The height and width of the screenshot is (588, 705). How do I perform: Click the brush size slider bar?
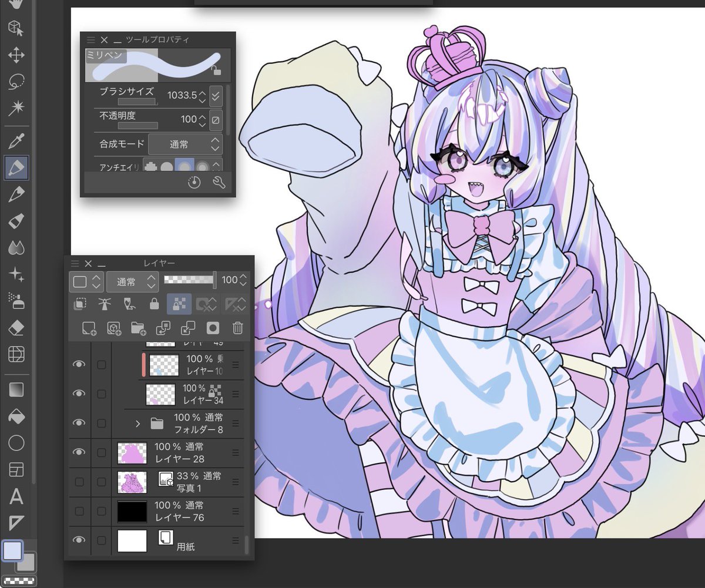138,102
